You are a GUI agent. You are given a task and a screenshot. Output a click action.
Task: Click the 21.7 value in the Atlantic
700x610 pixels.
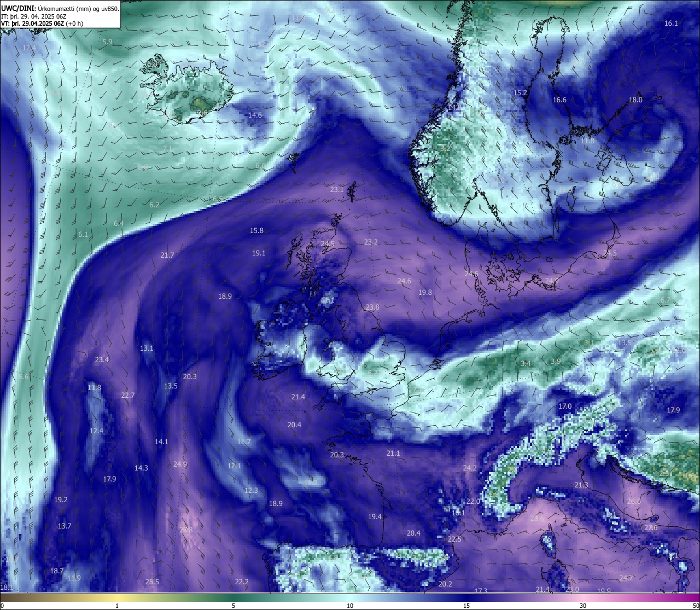coord(167,255)
